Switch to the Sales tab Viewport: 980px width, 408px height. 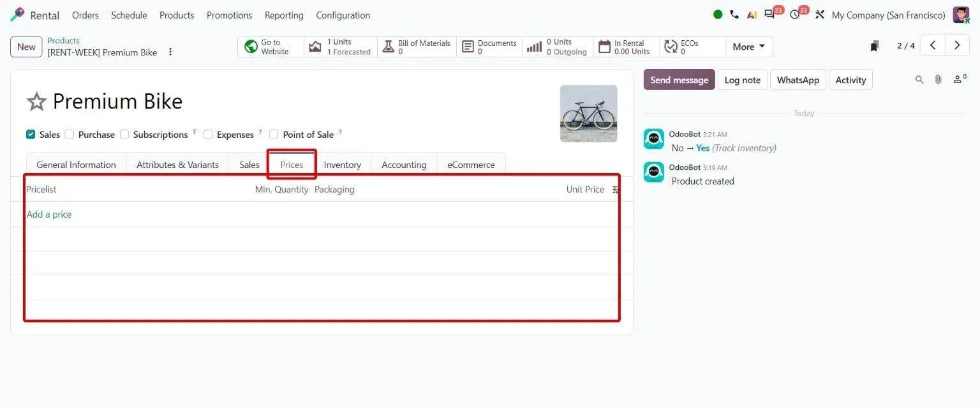pos(249,165)
